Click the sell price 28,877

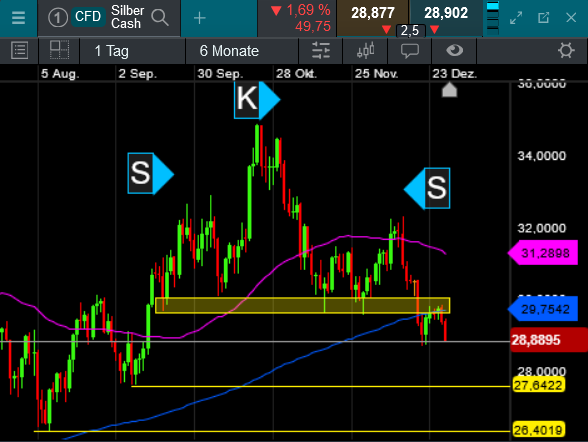tap(372, 13)
